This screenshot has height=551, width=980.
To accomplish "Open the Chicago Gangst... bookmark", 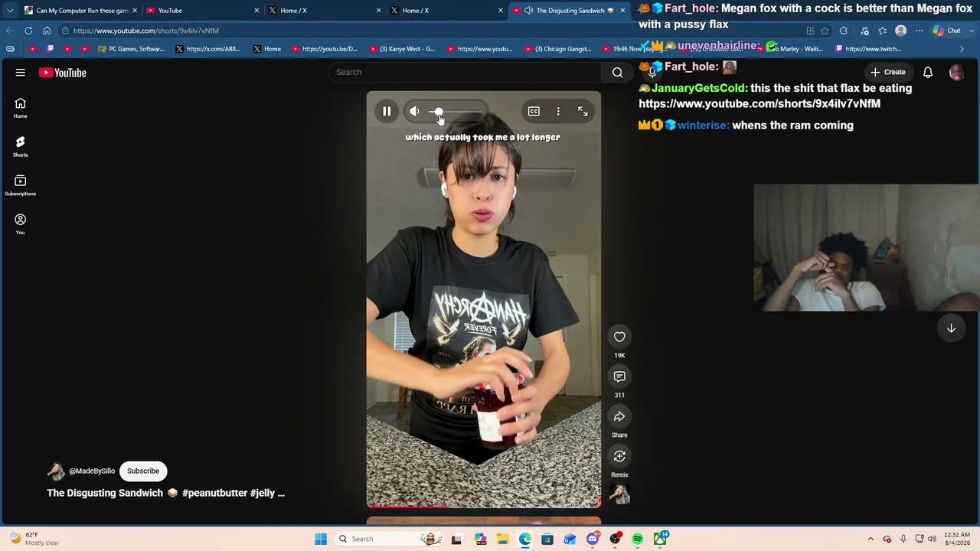I will (557, 49).
